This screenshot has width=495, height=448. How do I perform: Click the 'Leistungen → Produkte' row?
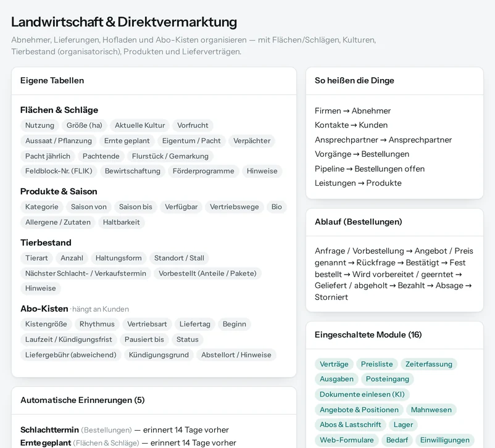pyautogui.click(x=358, y=183)
